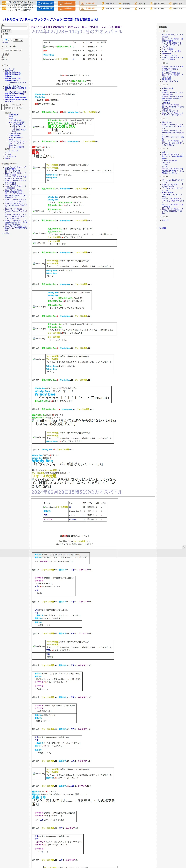The image size is (186, 868).
Task: Open 軽行事連絡板 board link
Action: pyautogui.click(x=13, y=115)
